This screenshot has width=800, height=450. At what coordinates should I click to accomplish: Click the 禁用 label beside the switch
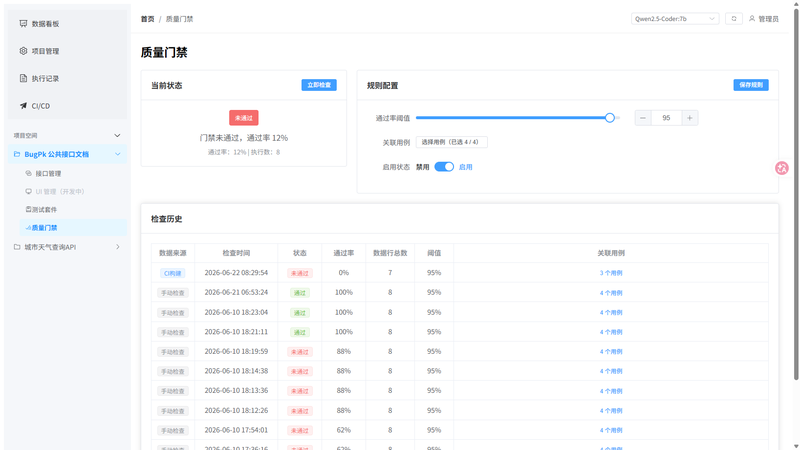(422, 167)
